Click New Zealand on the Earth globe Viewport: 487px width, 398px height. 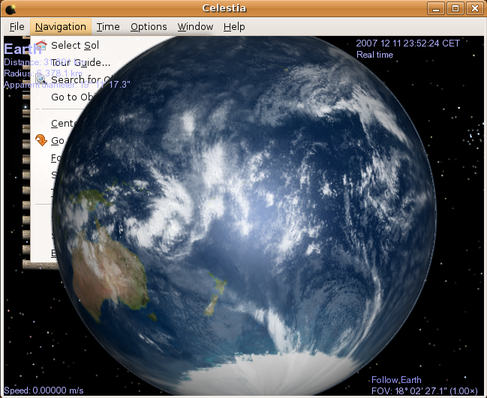coord(215,294)
